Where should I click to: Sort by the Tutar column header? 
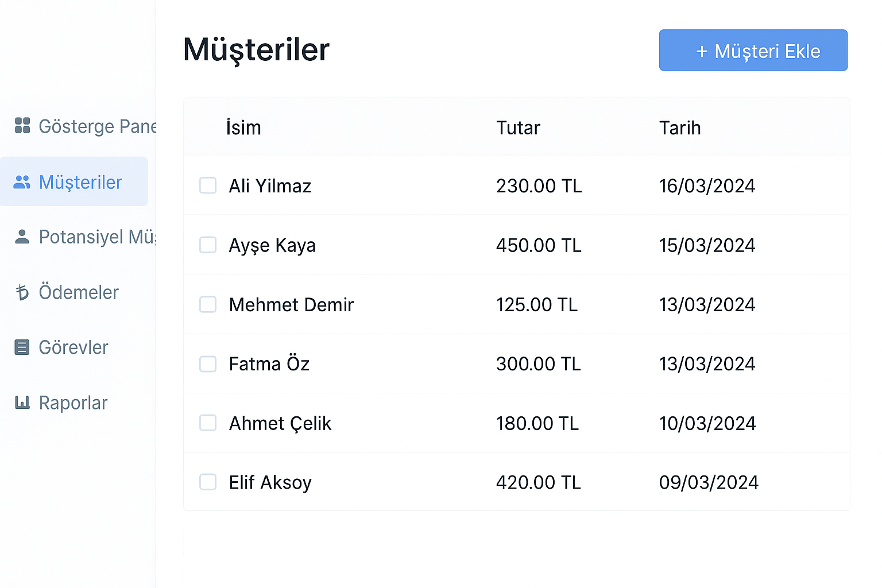pyautogui.click(x=518, y=127)
